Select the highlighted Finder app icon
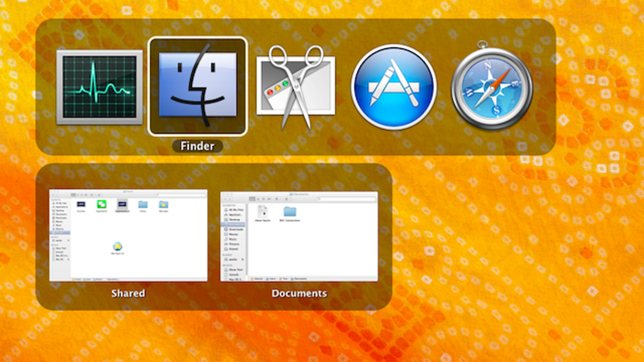Viewport: 644px width, 362px height. [198, 86]
